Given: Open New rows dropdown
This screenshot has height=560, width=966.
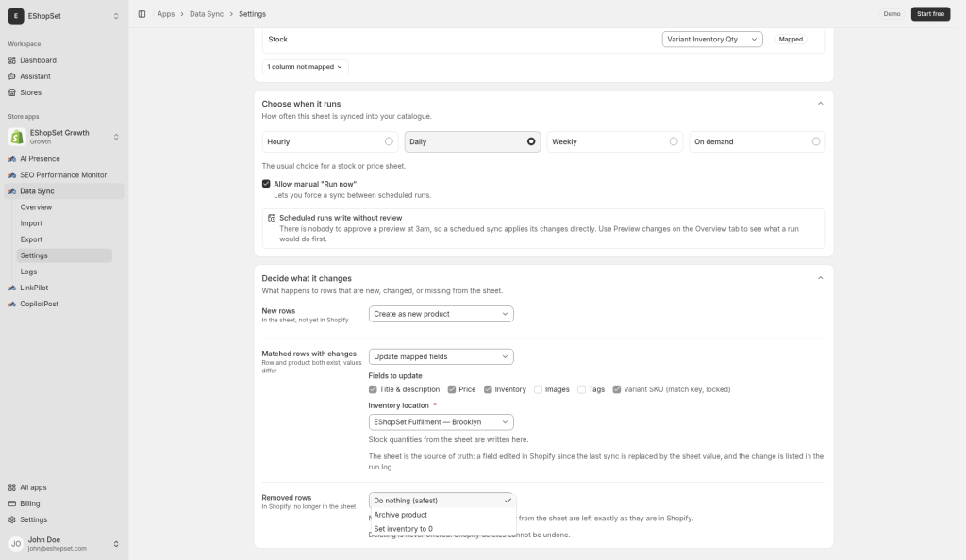Looking at the screenshot, I should (441, 314).
